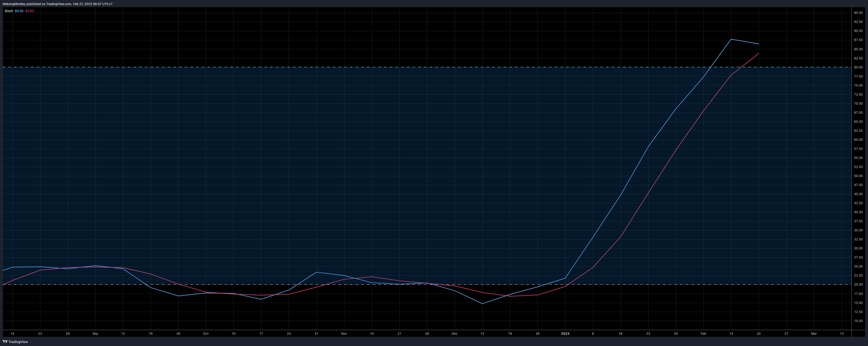Click the 85.00 price scale label

858,49
